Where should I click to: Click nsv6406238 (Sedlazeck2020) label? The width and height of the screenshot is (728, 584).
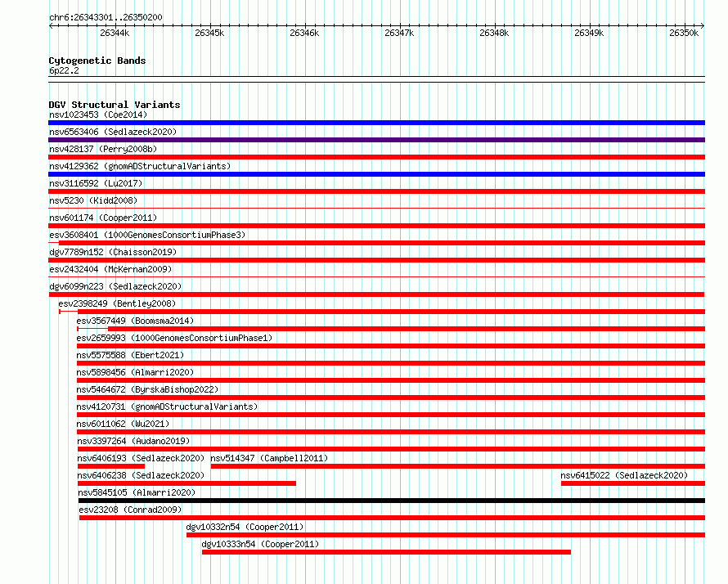pos(142,475)
